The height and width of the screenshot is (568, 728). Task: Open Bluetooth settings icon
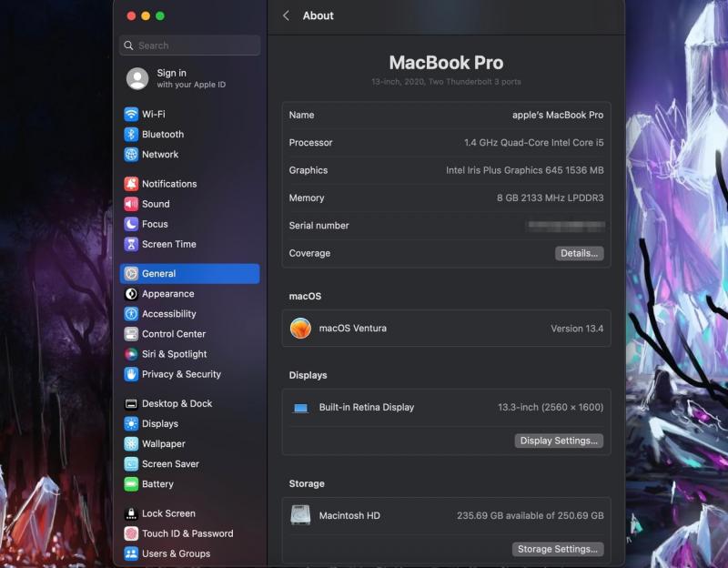pos(131,134)
